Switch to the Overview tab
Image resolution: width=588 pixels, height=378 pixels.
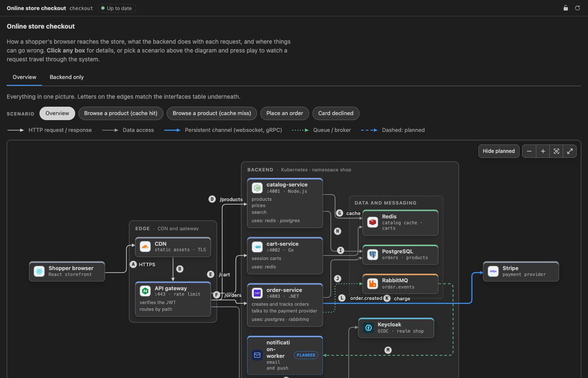point(24,77)
